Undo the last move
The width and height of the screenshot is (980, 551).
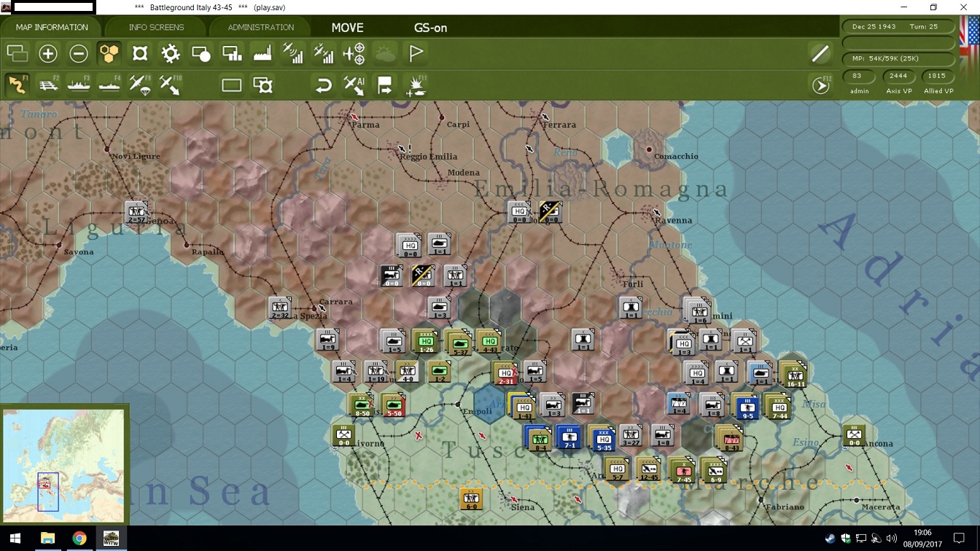tap(324, 85)
